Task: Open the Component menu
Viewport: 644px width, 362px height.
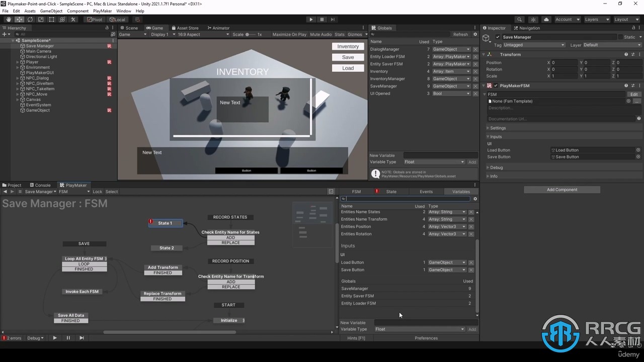Action: pos(77,11)
